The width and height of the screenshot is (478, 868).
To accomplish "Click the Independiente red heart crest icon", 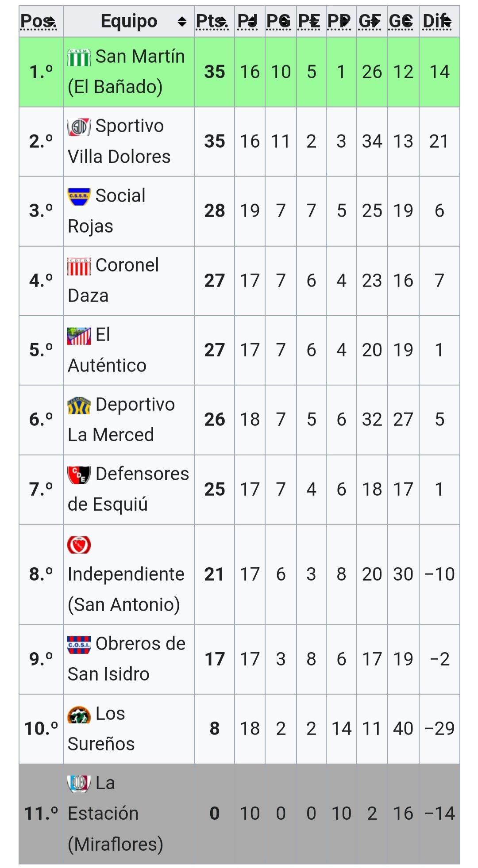I will (x=79, y=544).
